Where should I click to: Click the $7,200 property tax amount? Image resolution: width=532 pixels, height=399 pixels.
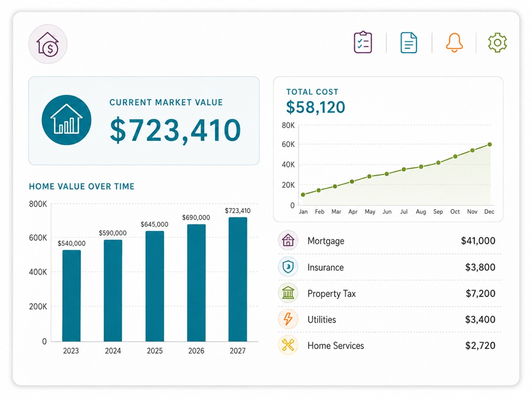(x=480, y=294)
